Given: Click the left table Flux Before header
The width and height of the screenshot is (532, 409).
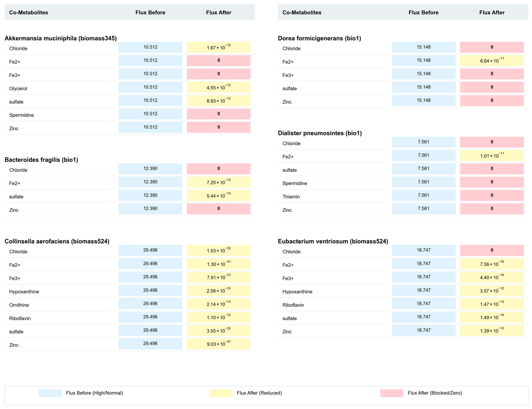Looking at the screenshot, I should coord(150,12).
